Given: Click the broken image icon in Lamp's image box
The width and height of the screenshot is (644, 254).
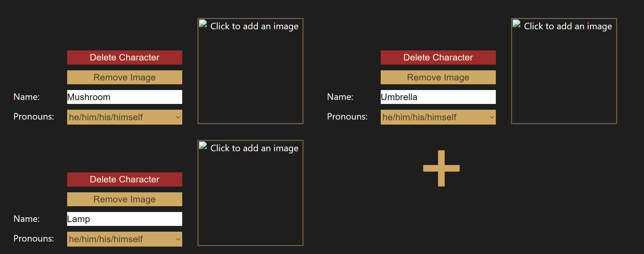Looking at the screenshot, I should point(203,146).
